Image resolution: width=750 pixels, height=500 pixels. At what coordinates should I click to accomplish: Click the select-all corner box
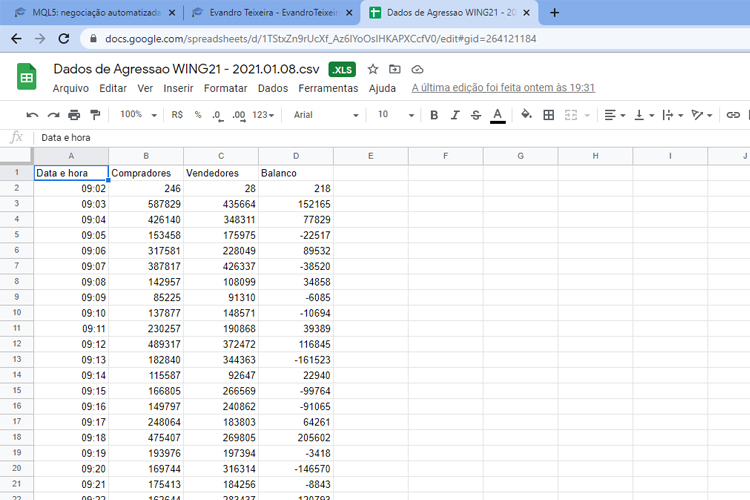(x=16, y=156)
